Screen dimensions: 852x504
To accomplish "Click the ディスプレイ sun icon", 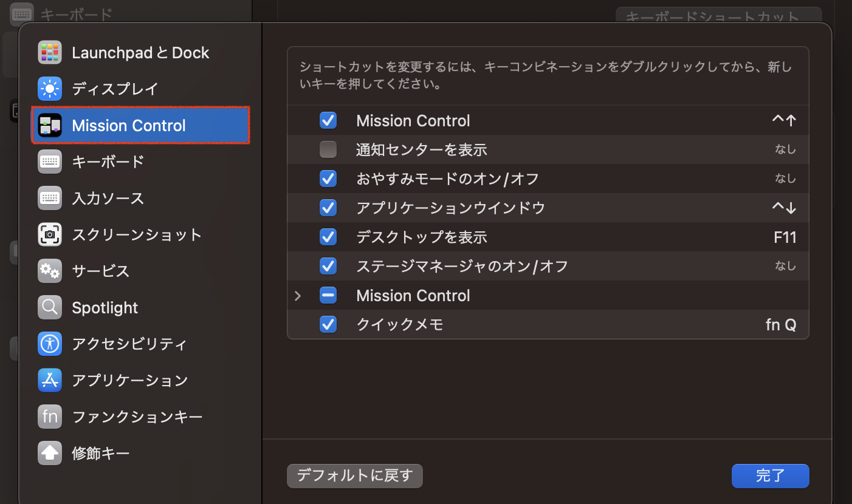I will coord(50,89).
